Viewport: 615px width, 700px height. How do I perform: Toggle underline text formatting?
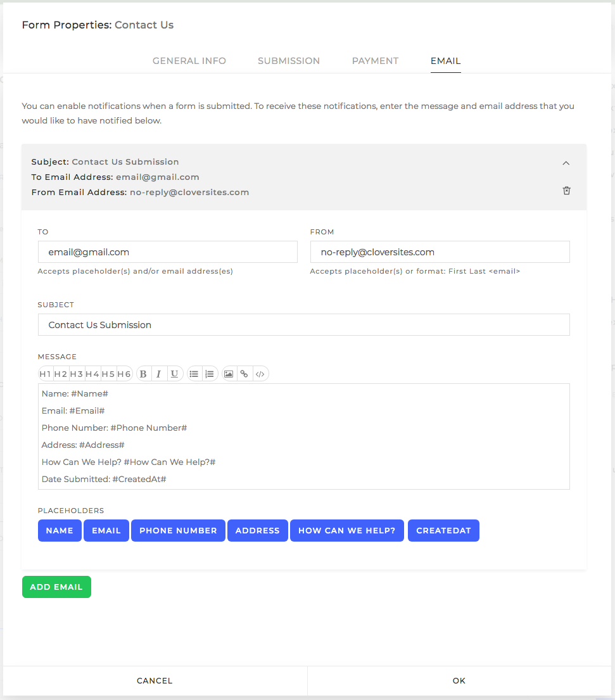pyautogui.click(x=175, y=374)
